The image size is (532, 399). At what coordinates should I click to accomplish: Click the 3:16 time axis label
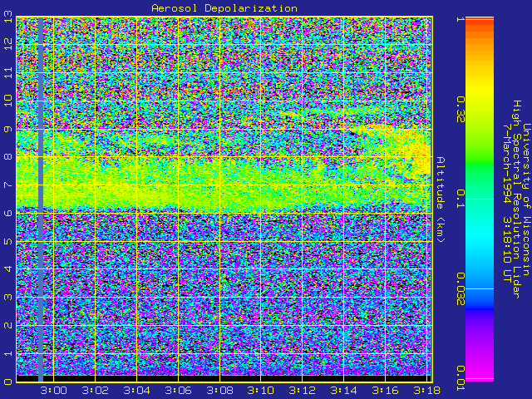click(x=386, y=391)
